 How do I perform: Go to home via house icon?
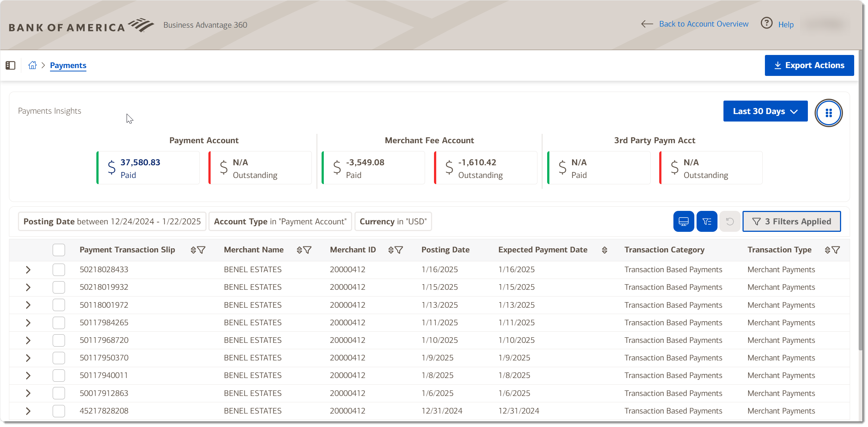[32, 65]
